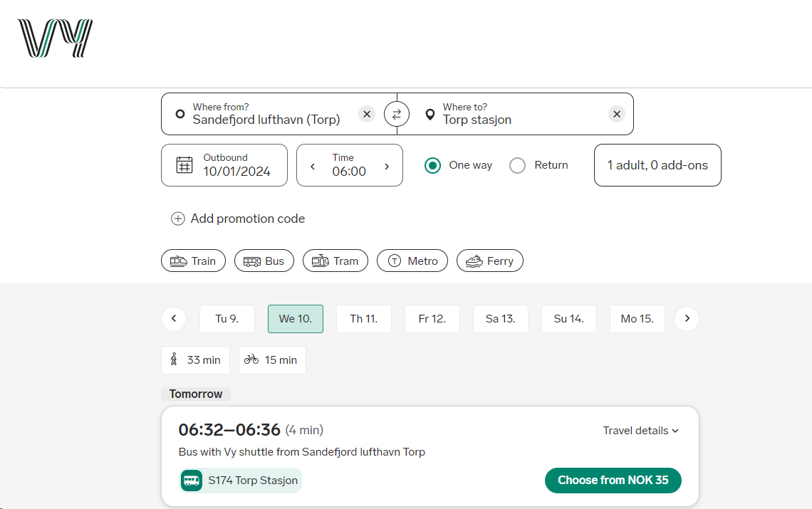Click the plus icon for promotion code
812x509 pixels.
point(177,219)
